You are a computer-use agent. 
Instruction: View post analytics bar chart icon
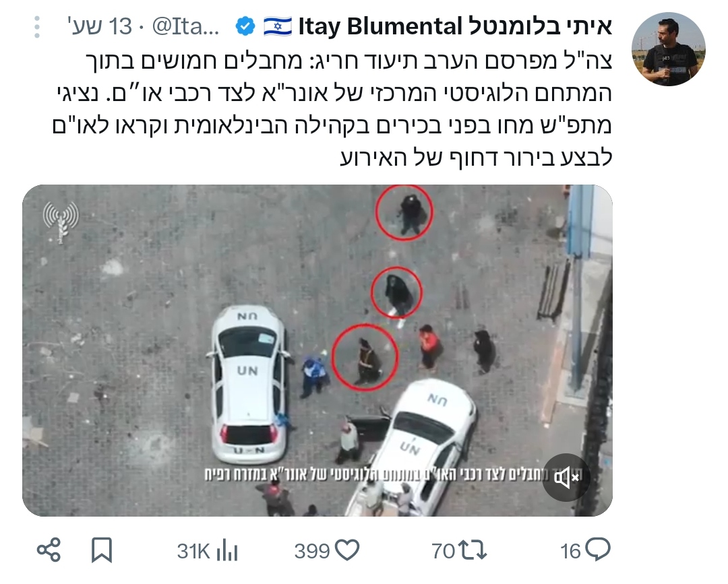tap(227, 551)
